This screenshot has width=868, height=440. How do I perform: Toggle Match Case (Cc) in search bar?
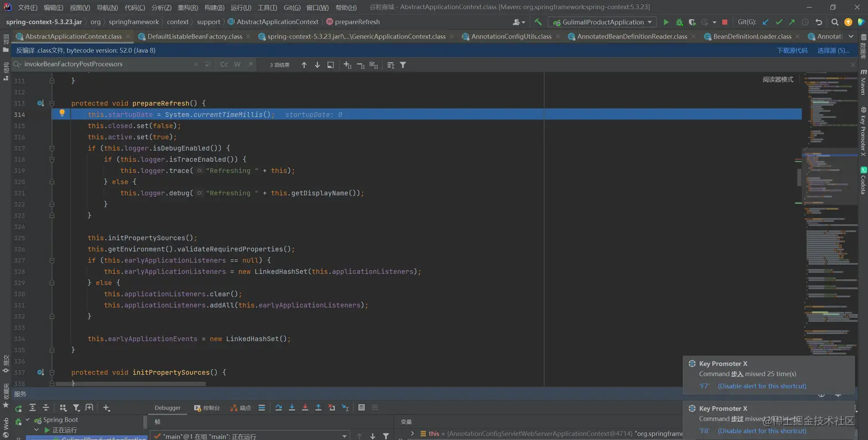tap(224, 64)
